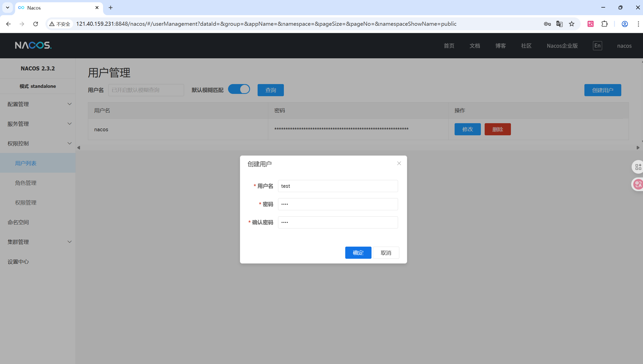Open 角色管理 in the sidebar
The height and width of the screenshot is (364, 643).
pos(26,183)
